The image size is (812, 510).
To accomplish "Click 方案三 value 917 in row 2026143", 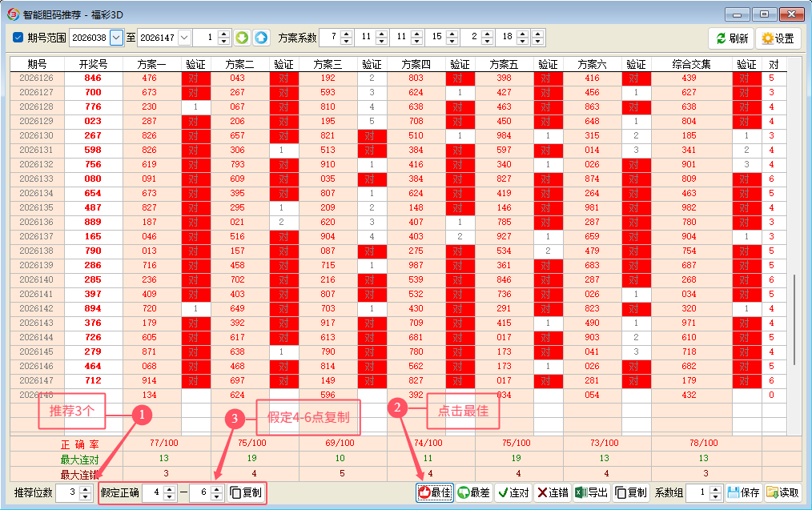I will (328, 323).
